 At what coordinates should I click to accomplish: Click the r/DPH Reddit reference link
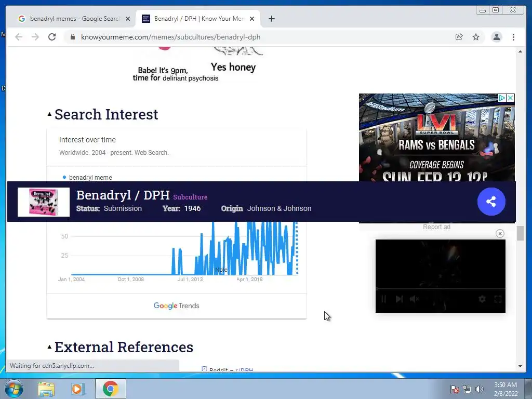(x=244, y=370)
